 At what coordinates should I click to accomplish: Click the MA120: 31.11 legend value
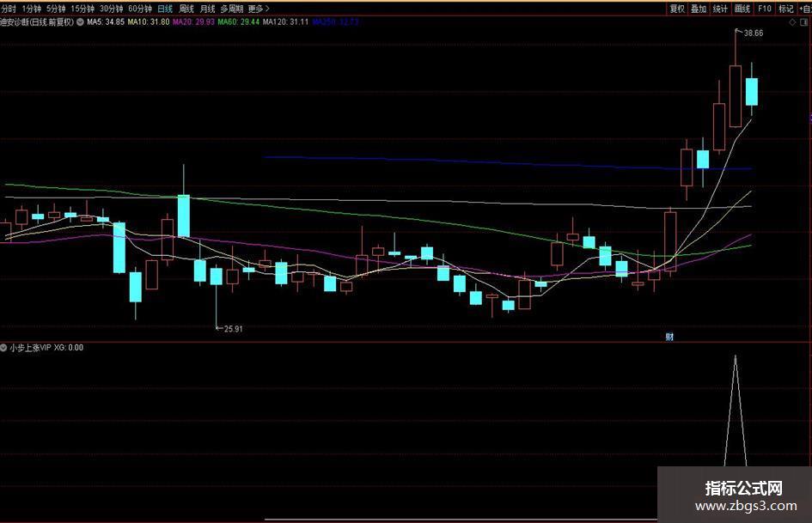click(x=286, y=22)
